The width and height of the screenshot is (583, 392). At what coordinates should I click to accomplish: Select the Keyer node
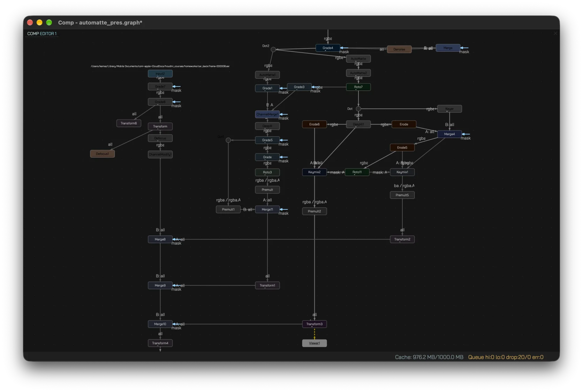pyautogui.click(x=449, y=109)
